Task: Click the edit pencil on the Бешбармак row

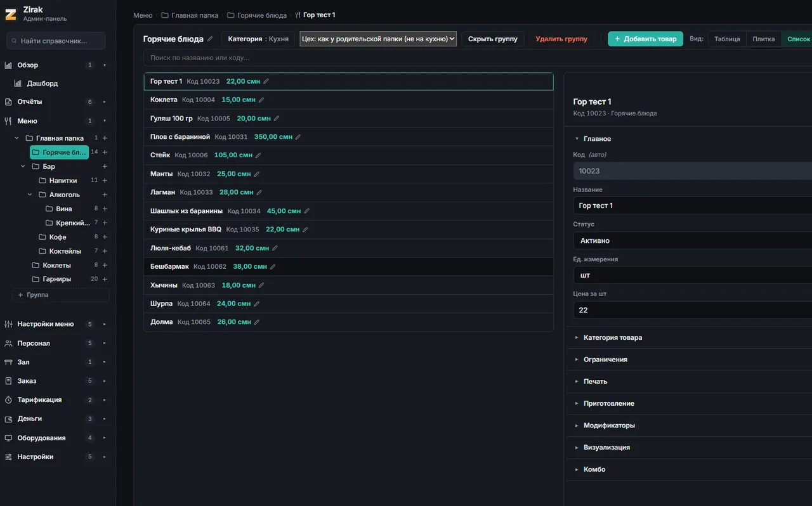Action: click(x=273, y=267)
